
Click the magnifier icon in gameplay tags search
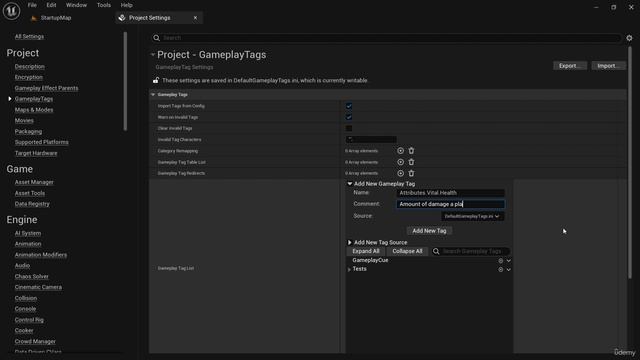click(x=436, y=251)
